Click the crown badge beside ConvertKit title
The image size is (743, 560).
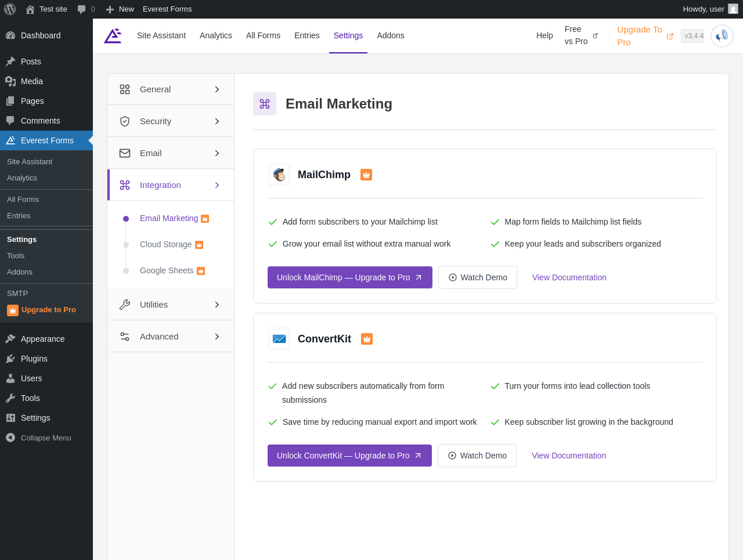pyautogui.click(x=367, y=339)
